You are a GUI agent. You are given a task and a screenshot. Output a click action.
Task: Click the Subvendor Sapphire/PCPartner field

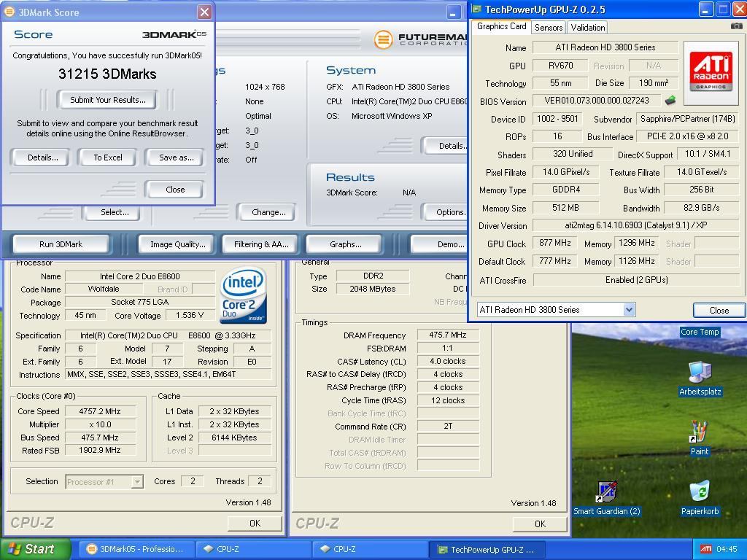tap(687, 119)
